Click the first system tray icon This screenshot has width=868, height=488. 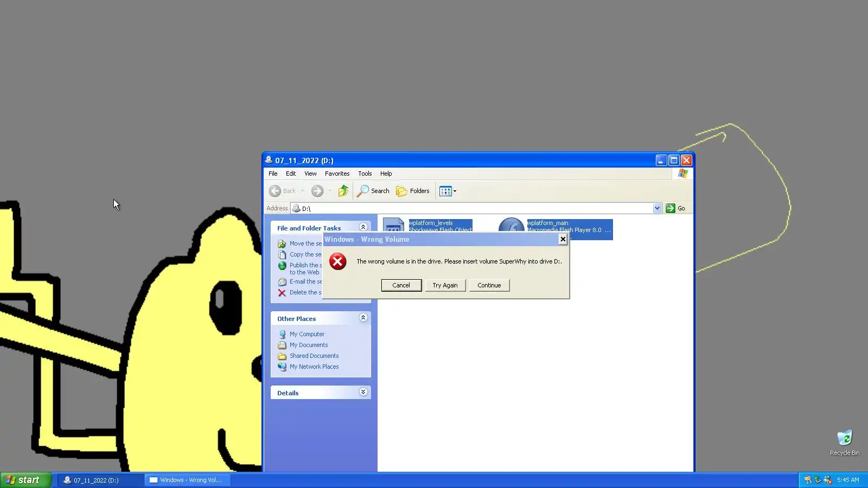click(x=808, y=480)
